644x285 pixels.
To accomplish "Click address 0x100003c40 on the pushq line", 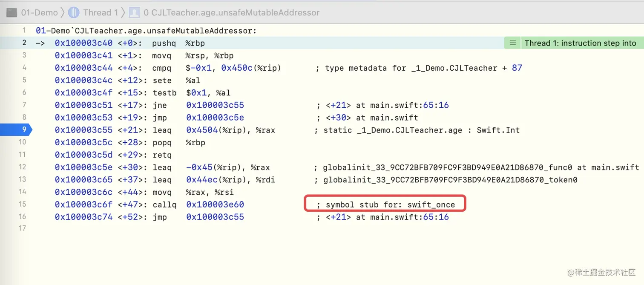I will [x=83, y=43].
